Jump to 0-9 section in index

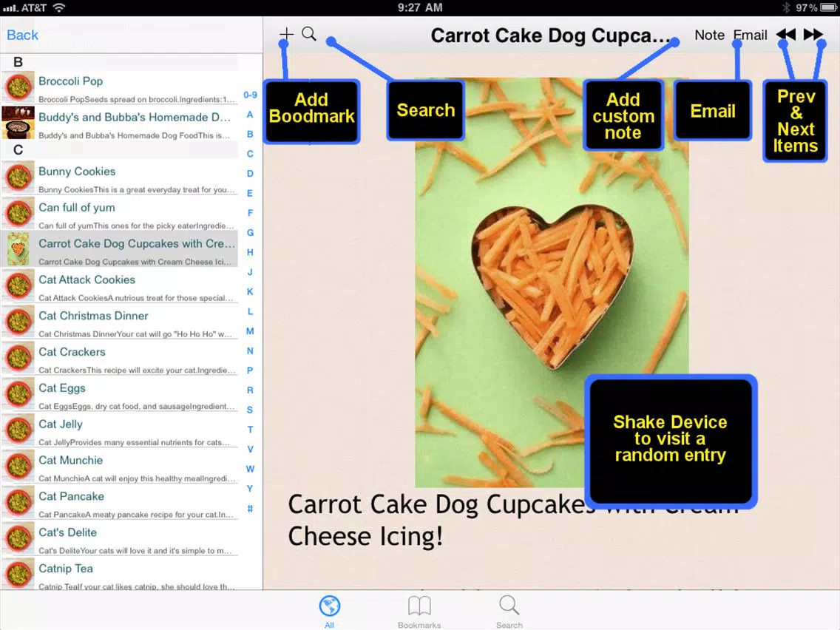(x=250, y=95)
